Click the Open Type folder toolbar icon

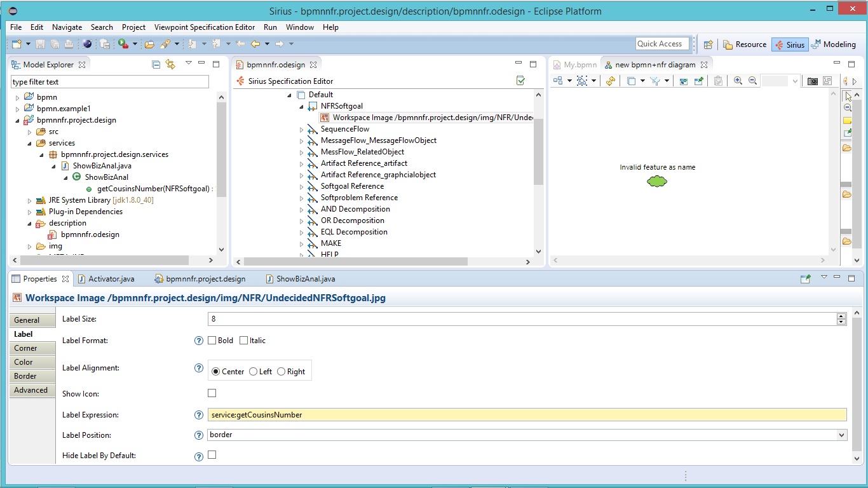pyautogui.click(x=149, y=44)
